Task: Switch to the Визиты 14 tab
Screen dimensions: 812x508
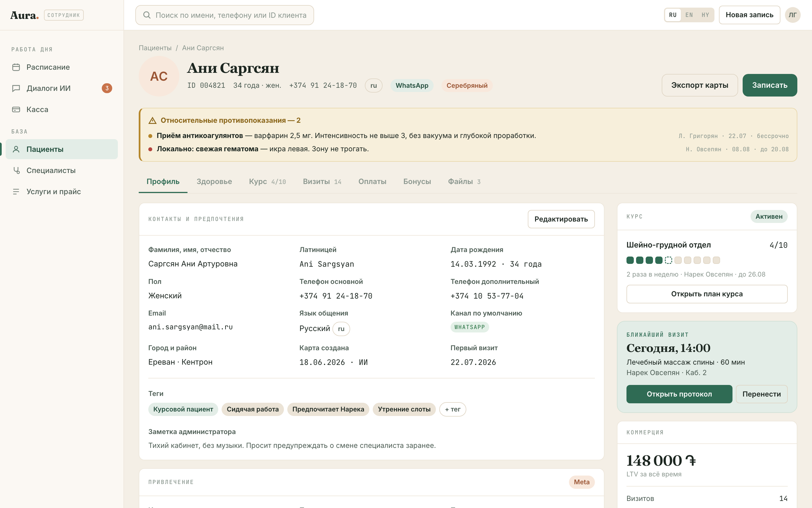Action: click(x=322, y=182)
